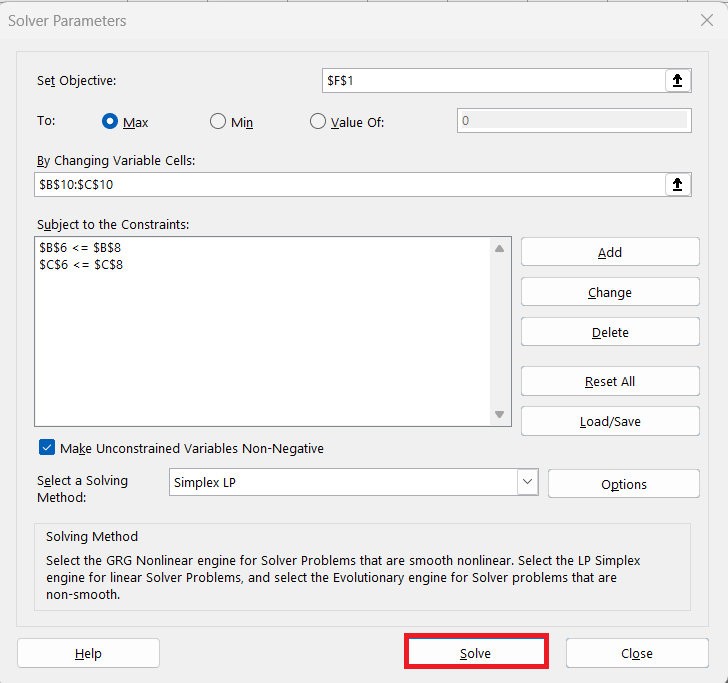728x683 pixels.
Task: Open solver Options button
Action: point(624,484)
